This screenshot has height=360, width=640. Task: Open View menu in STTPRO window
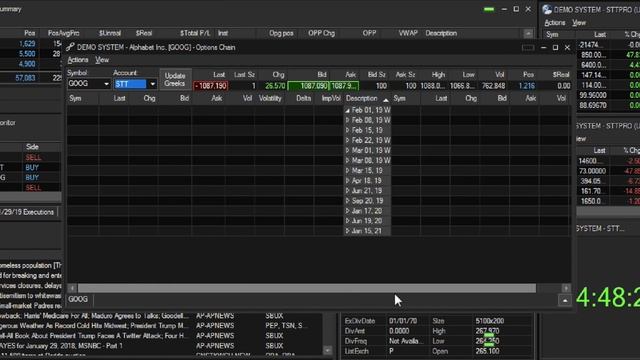click(579, 23)
